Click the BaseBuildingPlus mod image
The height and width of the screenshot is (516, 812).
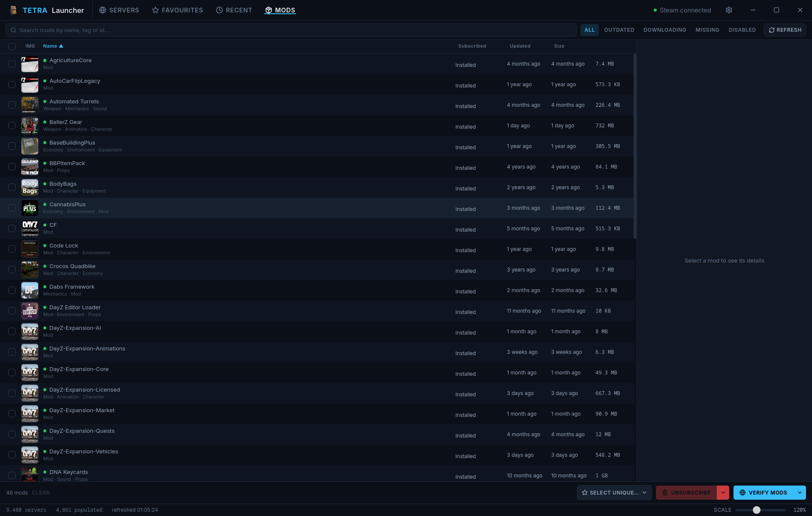click(30, 146)
